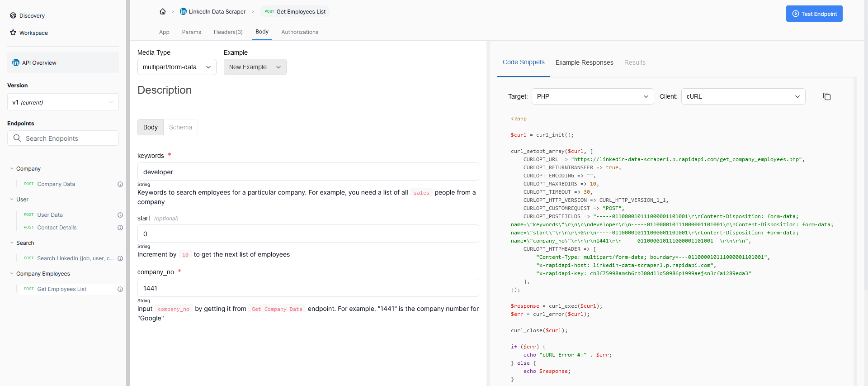Click the search magnifier icon in Endpoints
868x386 pixels.
[17, 138]
